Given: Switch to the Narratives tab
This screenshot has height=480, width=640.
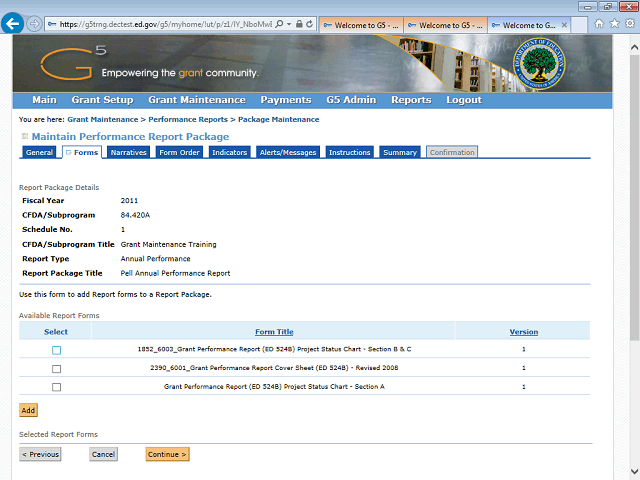Looking at the screenshot, I should pyautogui.click(x=128, y=152).
